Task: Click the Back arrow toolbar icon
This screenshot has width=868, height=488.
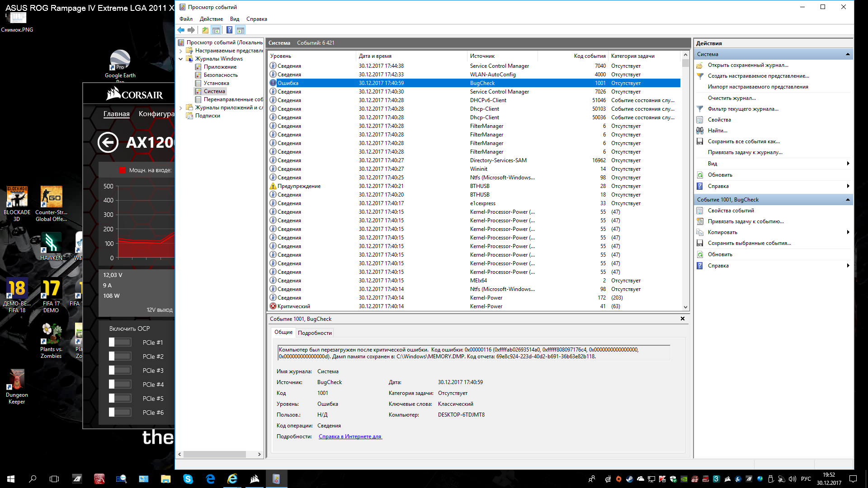Action: pos(181,30)
